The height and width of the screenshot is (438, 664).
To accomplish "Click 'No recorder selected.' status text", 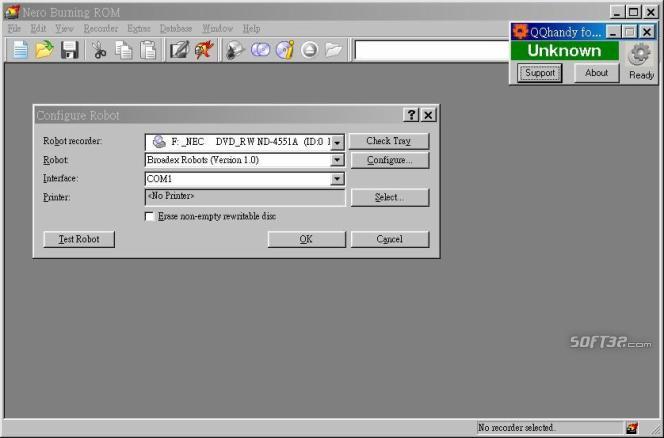I will pyautogui.click(x=516, y=427).
